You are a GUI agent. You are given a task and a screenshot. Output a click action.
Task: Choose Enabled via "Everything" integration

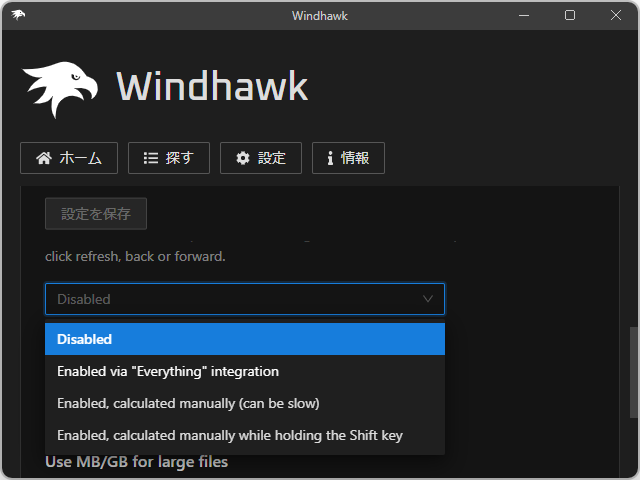coord(245,371)
